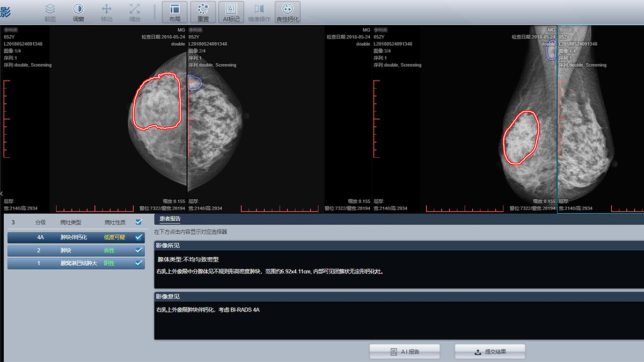Click the BI-RADS 4A impression text
The width and height of the screenshot is (644, 362).
pyautogui.click(x=208, y=310)
